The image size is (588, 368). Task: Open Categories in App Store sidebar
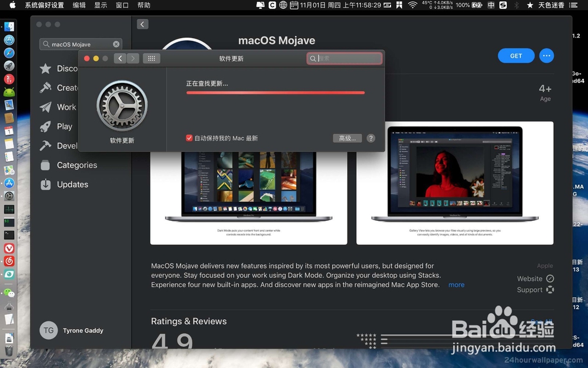pyautogui.click(x=69, y=165)
